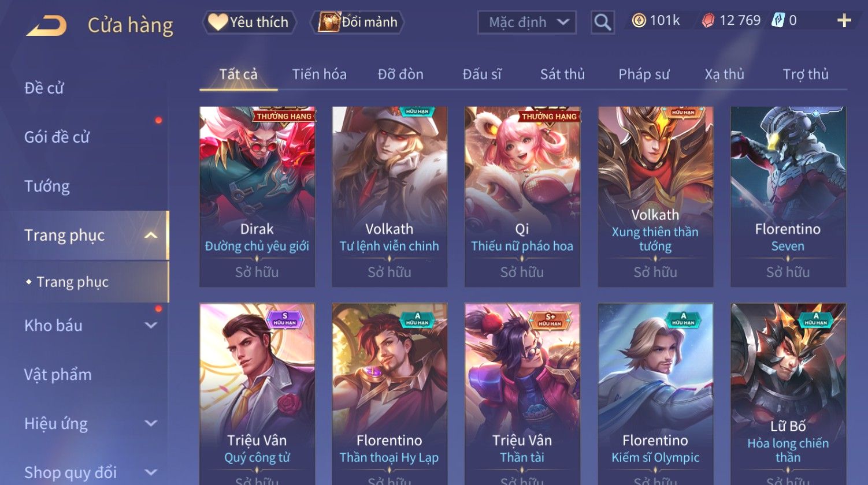Tap the back arrow icon

click(x=47, y=25)
